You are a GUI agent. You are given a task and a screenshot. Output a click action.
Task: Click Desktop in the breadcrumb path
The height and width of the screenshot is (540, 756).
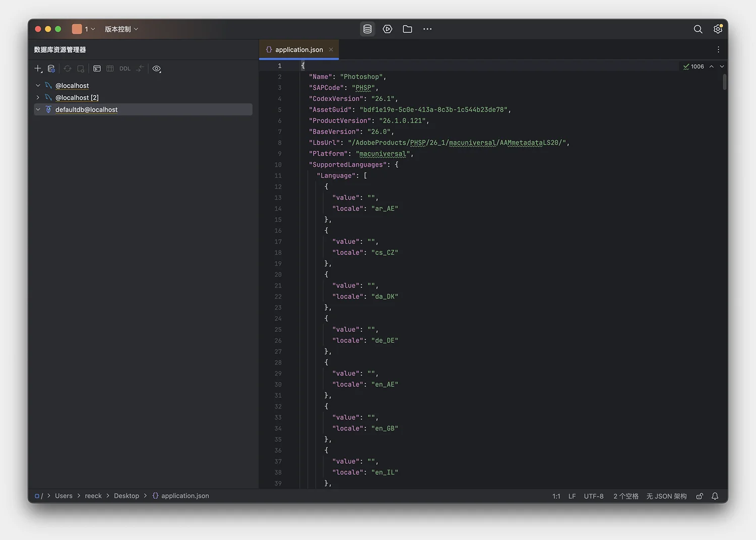[x=127, y=496]
